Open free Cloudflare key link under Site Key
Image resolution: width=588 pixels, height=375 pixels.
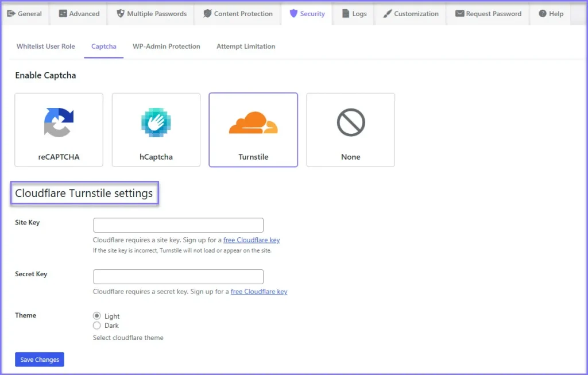pyautogui.click(x=252, y=240)
